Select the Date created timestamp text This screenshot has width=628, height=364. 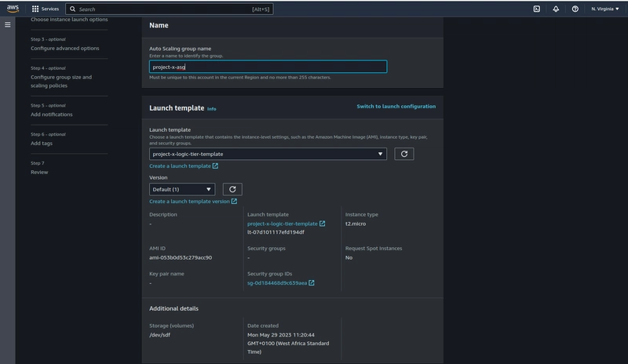point(288,343)
